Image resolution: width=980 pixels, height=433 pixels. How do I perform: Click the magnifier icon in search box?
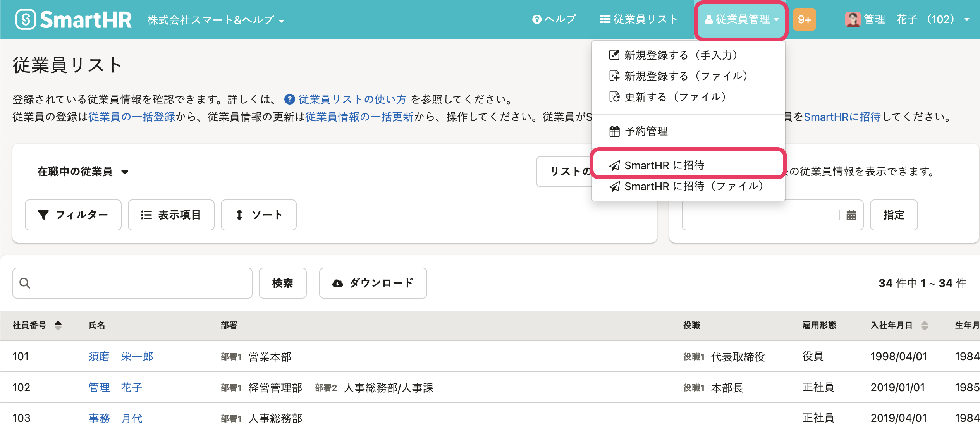pos(25,283)
